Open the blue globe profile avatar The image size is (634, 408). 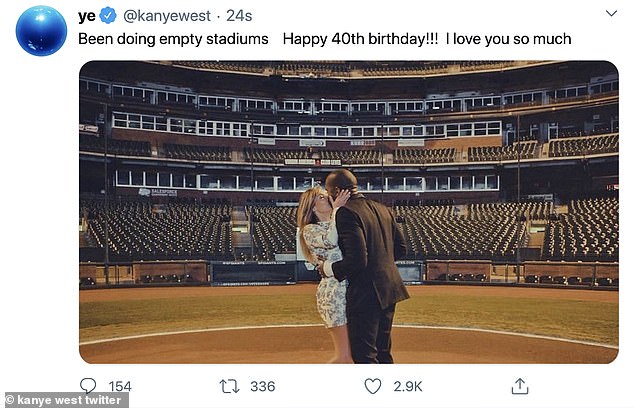pyautogui.click(x=41, y=31)
